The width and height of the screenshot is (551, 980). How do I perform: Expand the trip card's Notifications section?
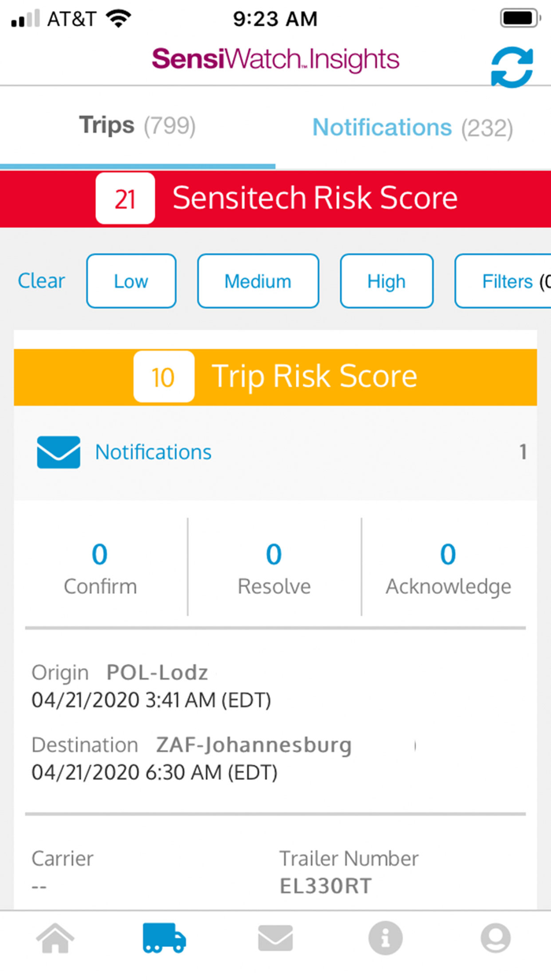pyautogui.click(x=153, y=451)
